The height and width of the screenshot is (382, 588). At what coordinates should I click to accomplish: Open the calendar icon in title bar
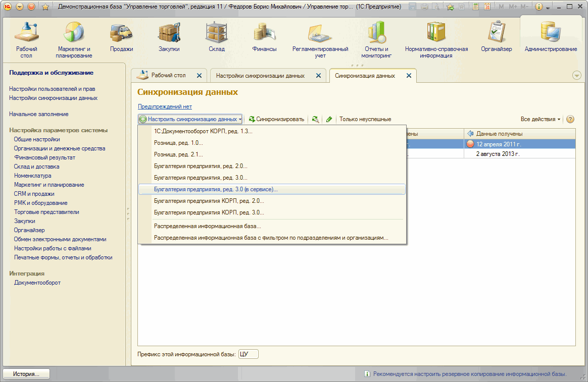coord(487,7)
